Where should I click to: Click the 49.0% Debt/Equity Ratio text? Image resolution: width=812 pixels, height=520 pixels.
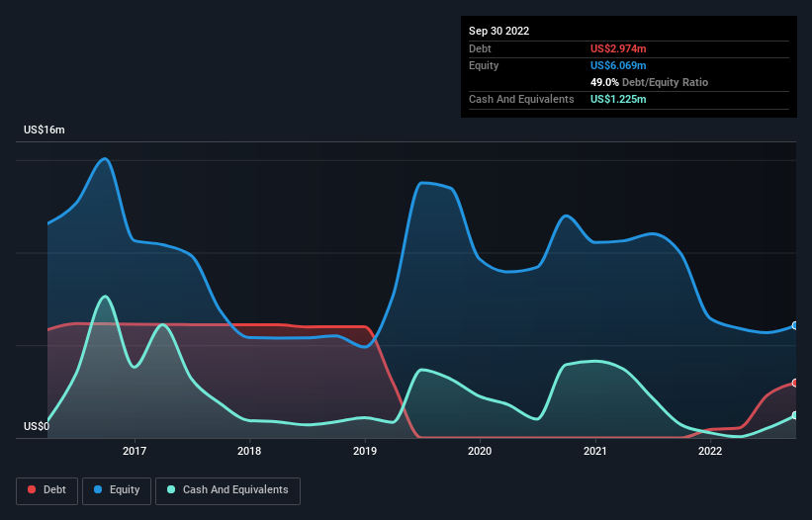click(649, 82)
